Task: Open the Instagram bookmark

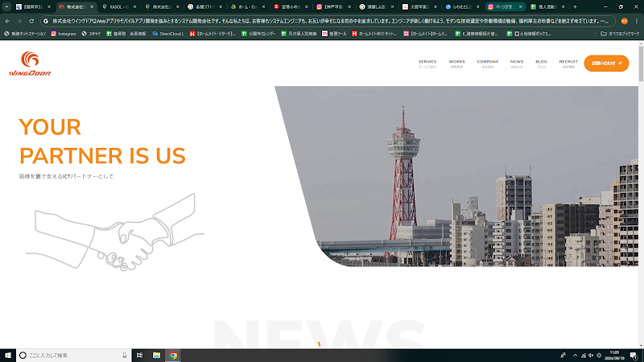Action: (64, 34)
